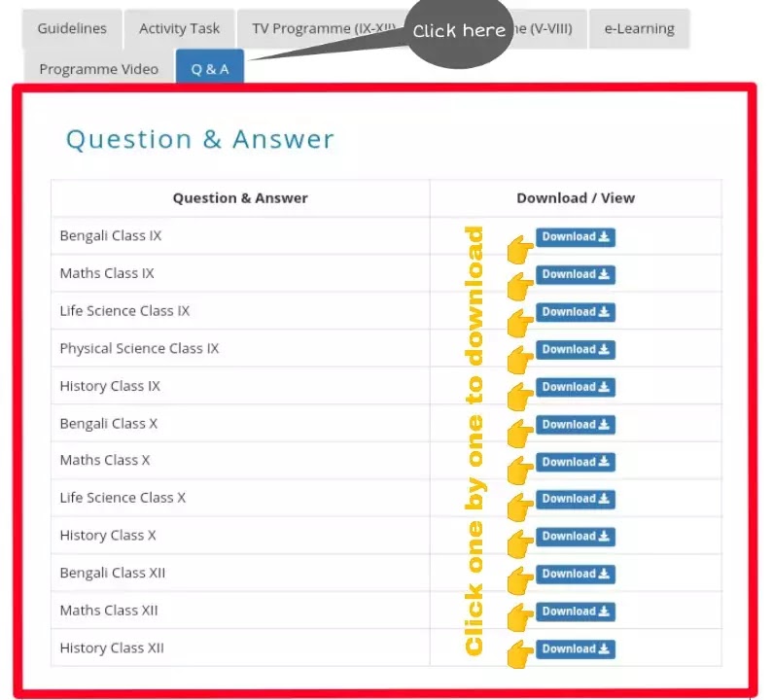Open the TV Programme (IX-XII) tab

point(323,28)
